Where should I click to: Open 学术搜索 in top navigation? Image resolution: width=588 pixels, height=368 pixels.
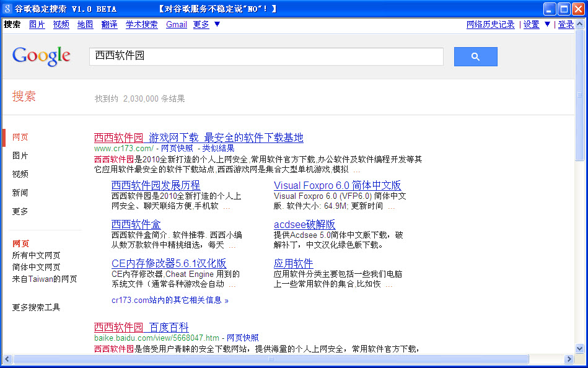141,24
